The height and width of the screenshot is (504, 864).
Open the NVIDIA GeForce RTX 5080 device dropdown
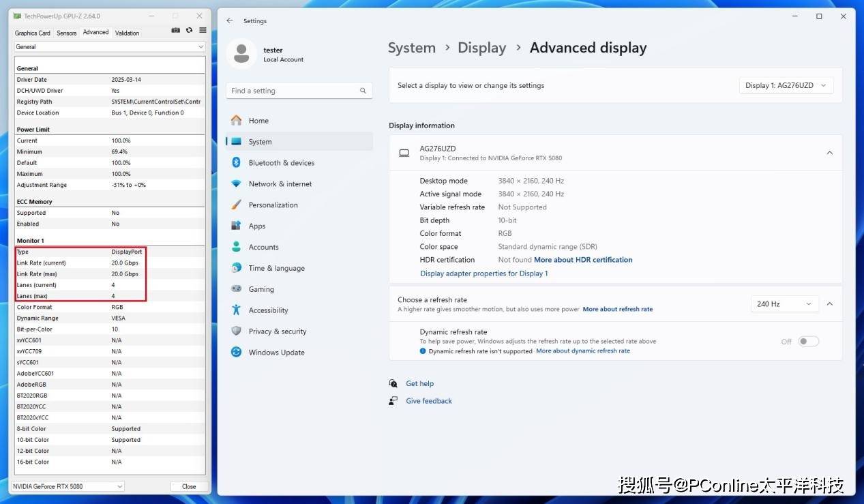(x=68, y=486)
